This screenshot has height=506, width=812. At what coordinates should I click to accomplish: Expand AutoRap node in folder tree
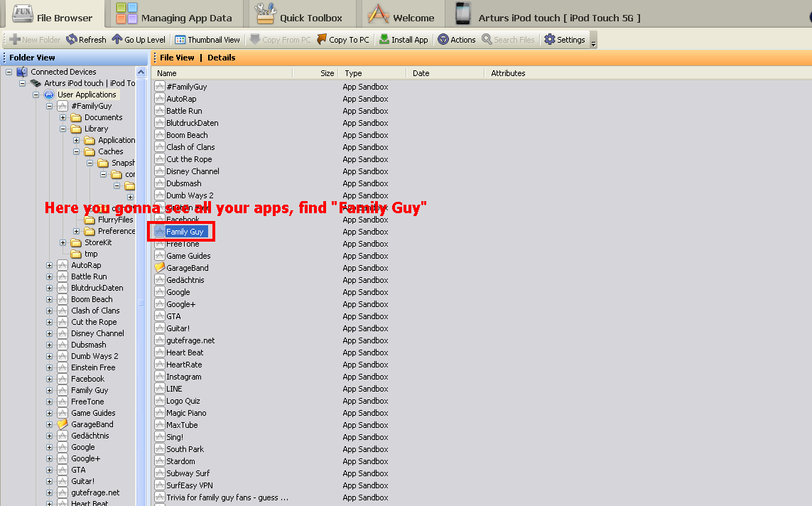(49, 266)
